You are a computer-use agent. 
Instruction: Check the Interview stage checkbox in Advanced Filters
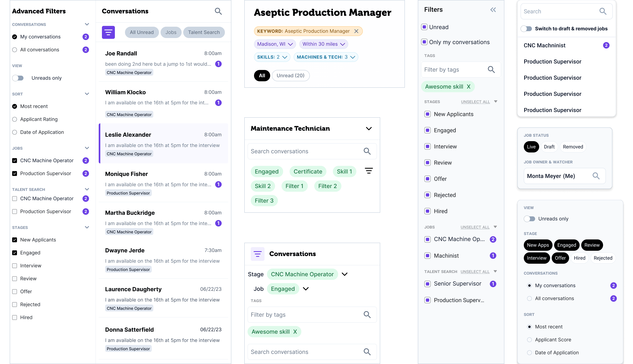15,266
